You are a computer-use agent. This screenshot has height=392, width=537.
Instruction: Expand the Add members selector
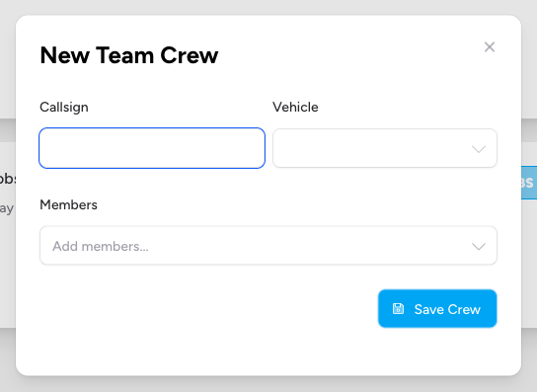tap(268, 245)
